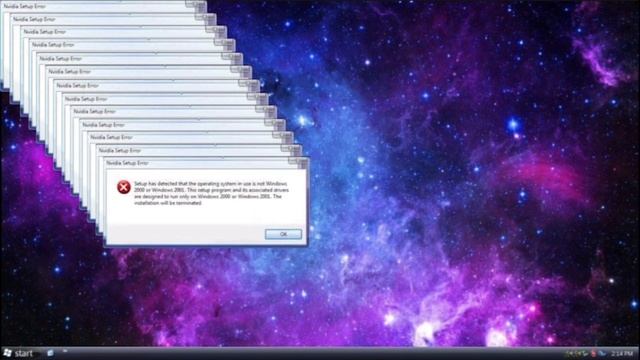Close the frontmost Nvidia Setup Error dialog
This screenshot has width=640, height=360.
[302, 164]
